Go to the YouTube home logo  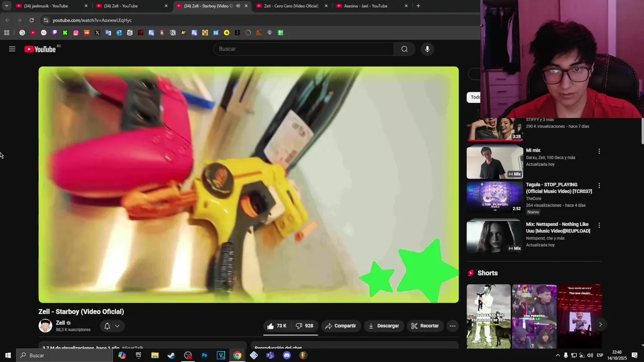tap(40, 49)
